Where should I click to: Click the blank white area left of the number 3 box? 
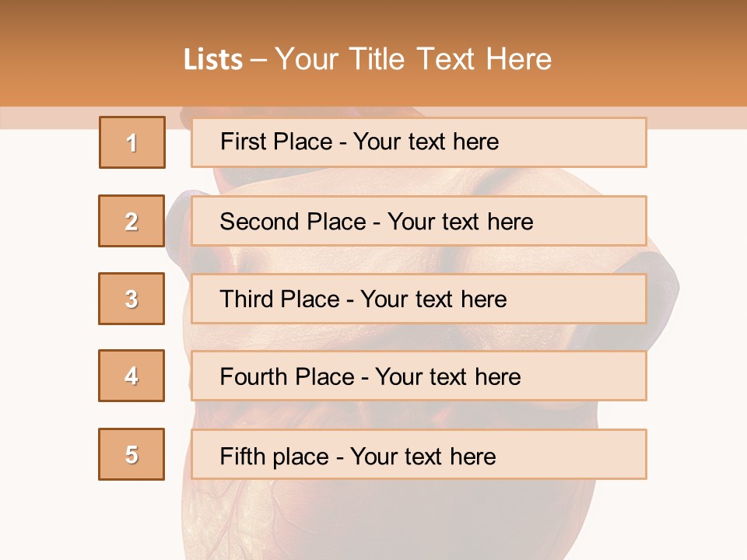tap(47, 299)
